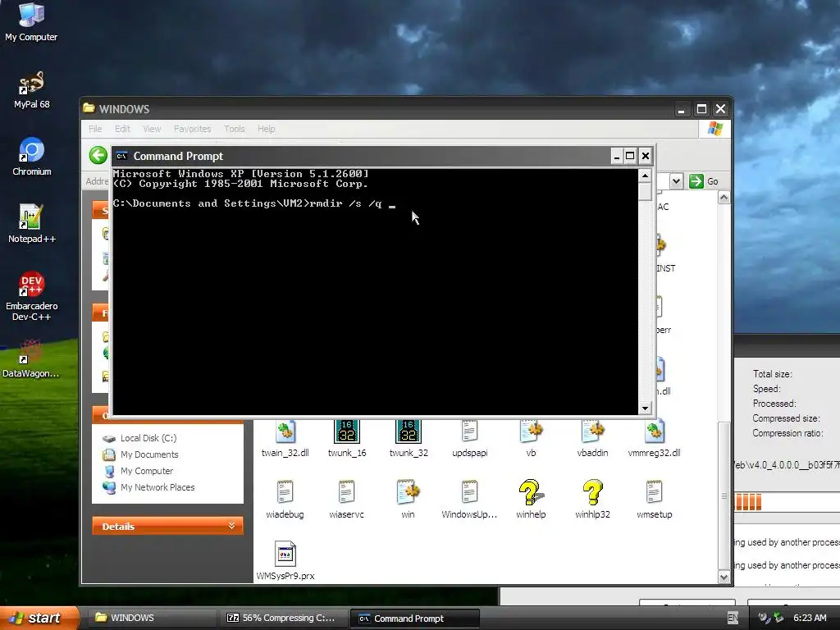The image size is (840, 630).
Task: Maximize the Command Prompt window
Action: (631, 156)
